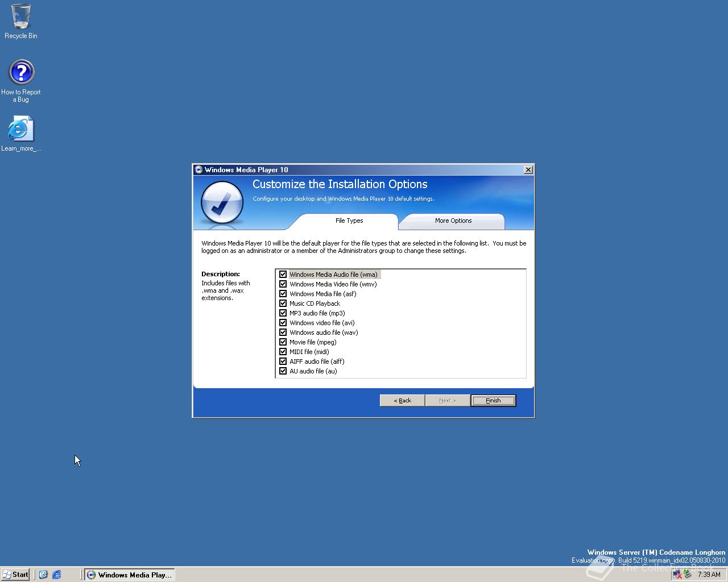Select the Music CD Playback label

(315, 304)
